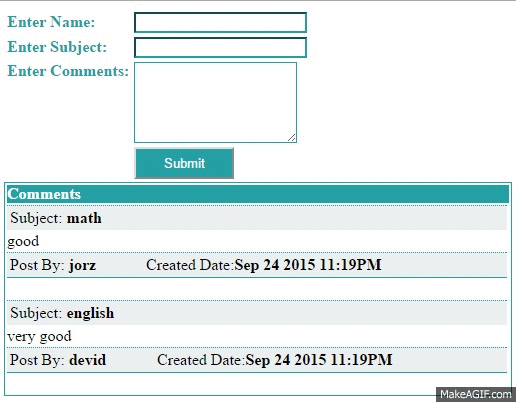Click the 'Post By: devid' text
Viewport: 516px width, 402px height.
58,360
